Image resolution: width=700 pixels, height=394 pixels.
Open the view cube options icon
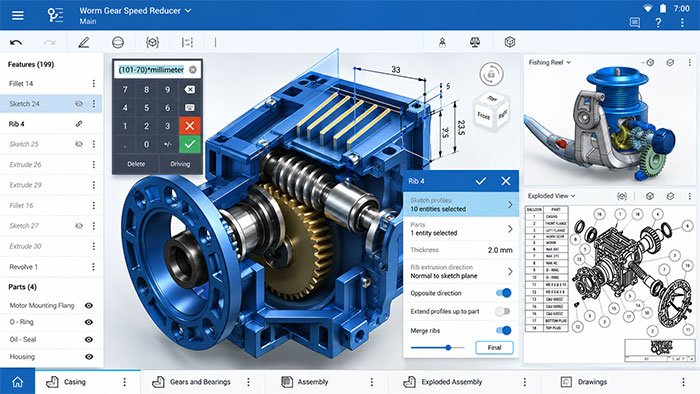coord(509,42)
